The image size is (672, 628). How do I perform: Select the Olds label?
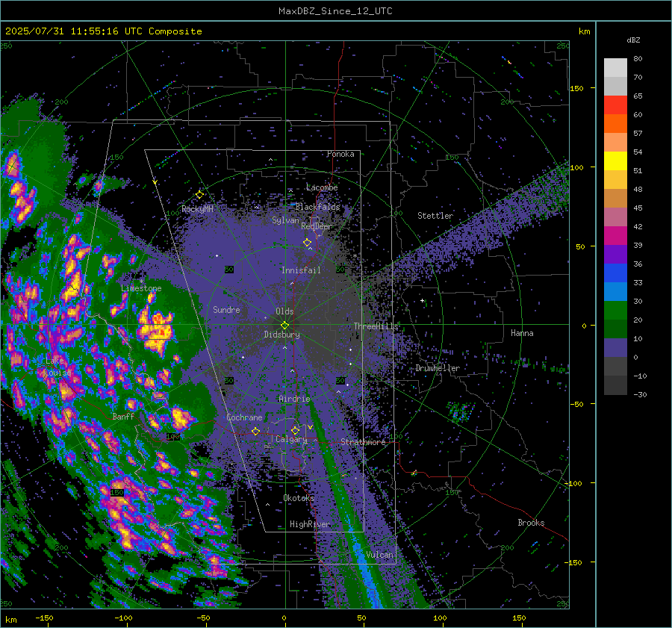[284, 311]
